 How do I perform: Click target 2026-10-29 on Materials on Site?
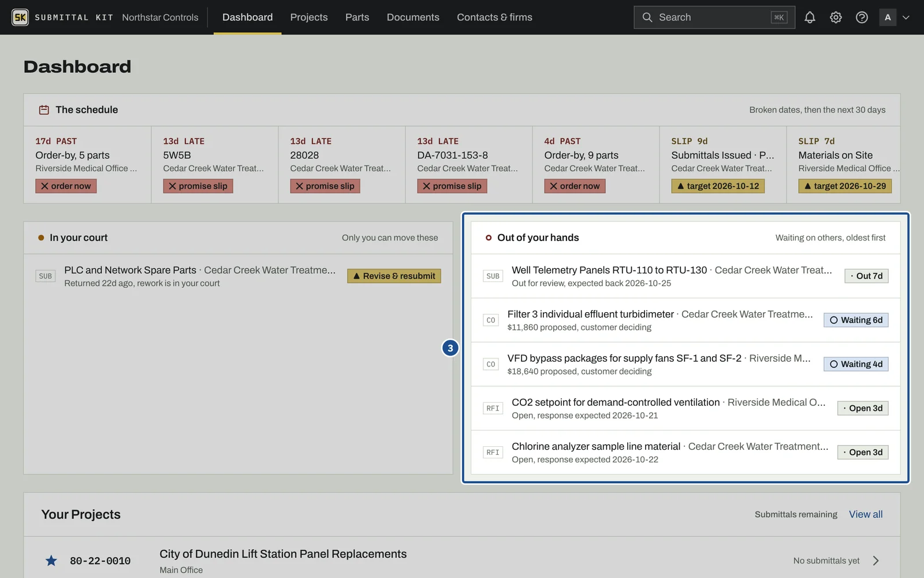845,186
